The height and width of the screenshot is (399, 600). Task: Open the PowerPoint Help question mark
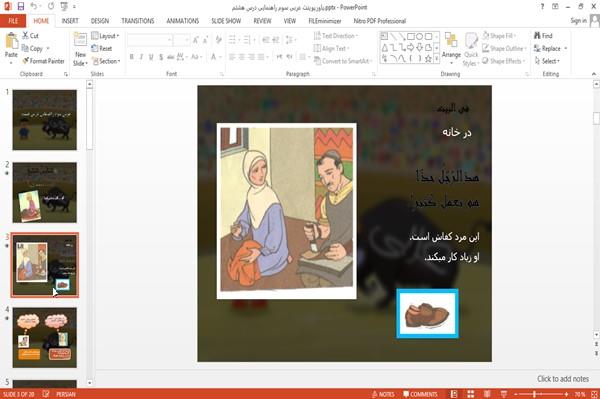(542, 7)
